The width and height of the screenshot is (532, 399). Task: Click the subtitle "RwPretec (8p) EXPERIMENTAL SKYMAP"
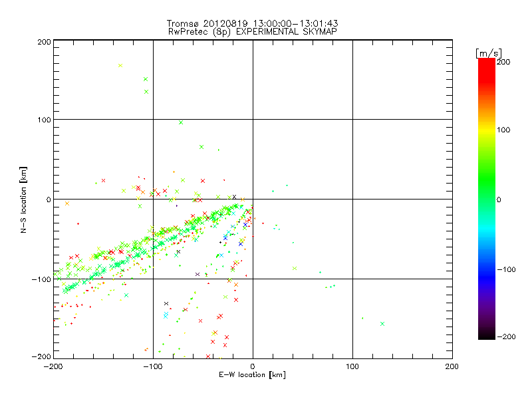coord(253,31)
